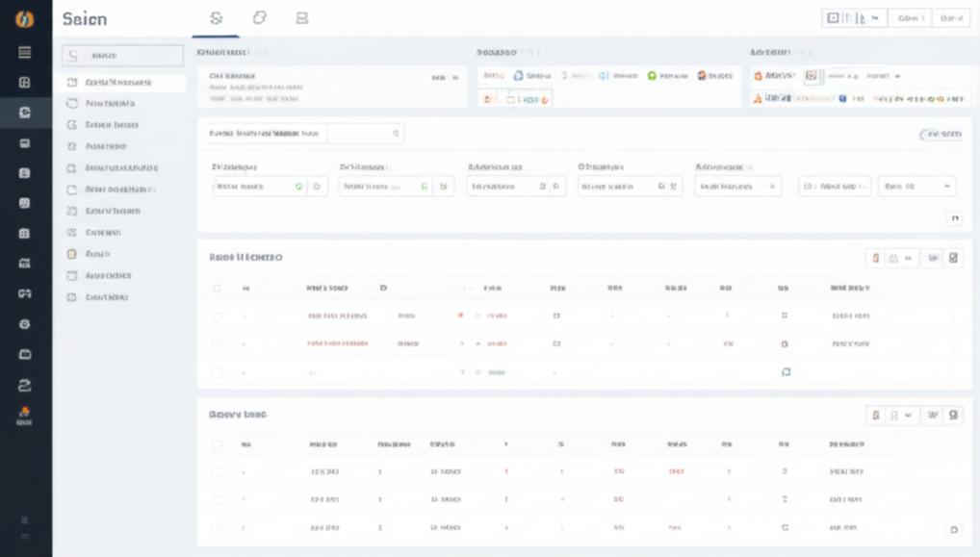Focus the search field atop the left navigation list
This screenshot has height=557, width=980.
[122, 56]
